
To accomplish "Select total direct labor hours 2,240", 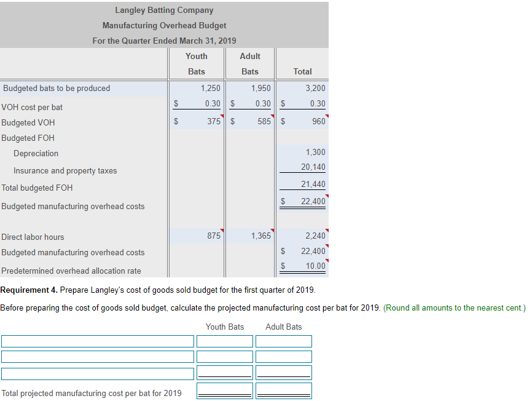I will pos(303,236).
